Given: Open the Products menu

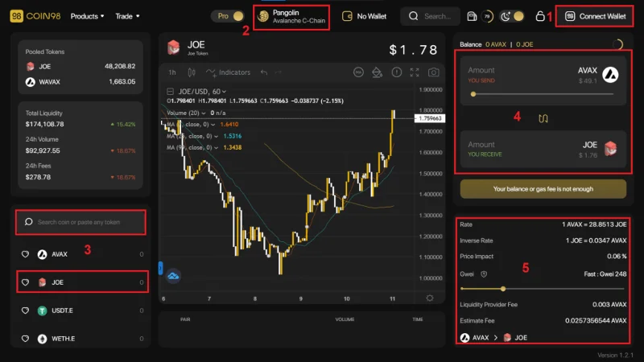Looking at the screenshot, I should (87, 16).
